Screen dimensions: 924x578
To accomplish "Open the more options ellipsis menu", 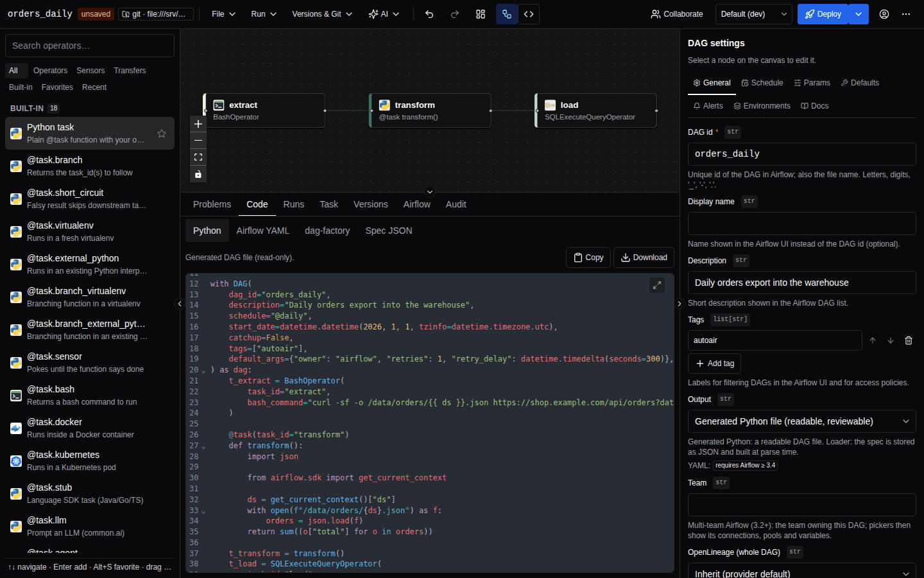I will tap(906, 14).
